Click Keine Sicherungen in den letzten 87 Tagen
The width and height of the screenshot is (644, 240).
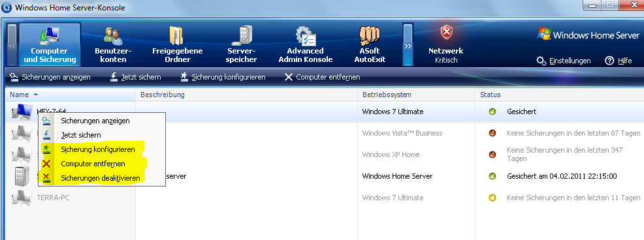tap(573, 133)
